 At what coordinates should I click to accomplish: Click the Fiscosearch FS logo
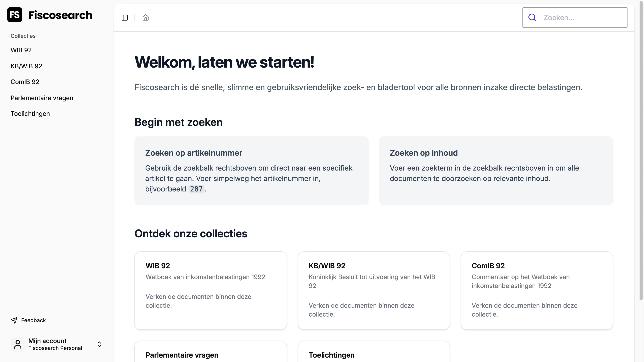click(14, 15)
